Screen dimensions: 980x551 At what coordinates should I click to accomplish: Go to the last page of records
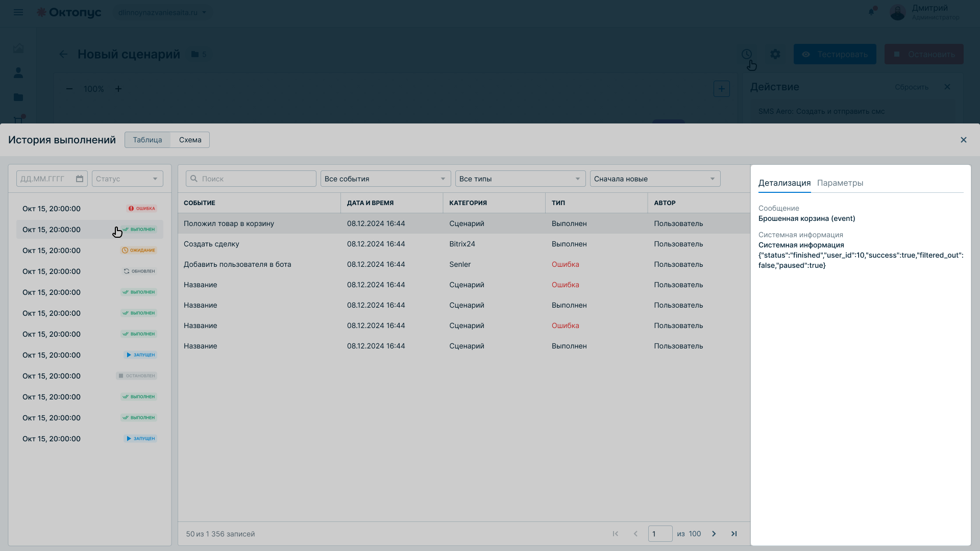[x=734, y=534]
